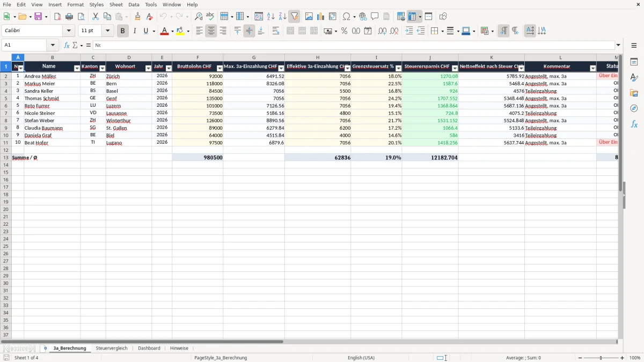
Task: Apply yellow Highlighting Color
Action: tap(180, 31)
